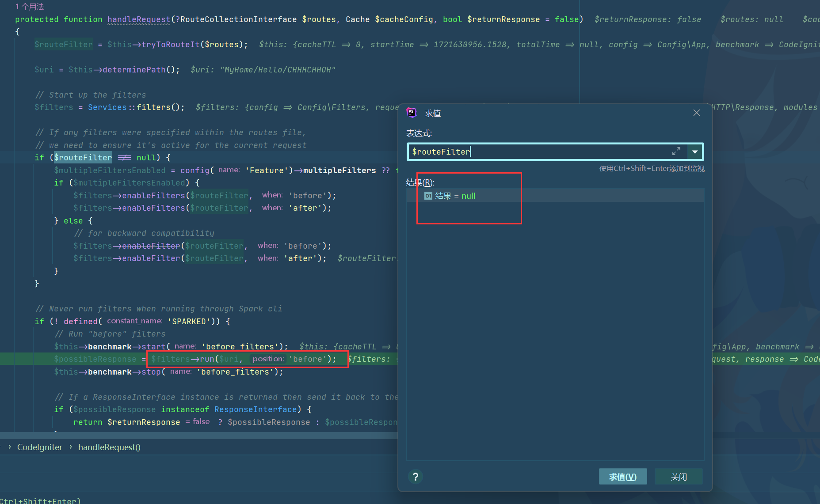Click the result value type icon
Image resolution: width=820 pixels, height=504 pixels.
tap(428, 196)
